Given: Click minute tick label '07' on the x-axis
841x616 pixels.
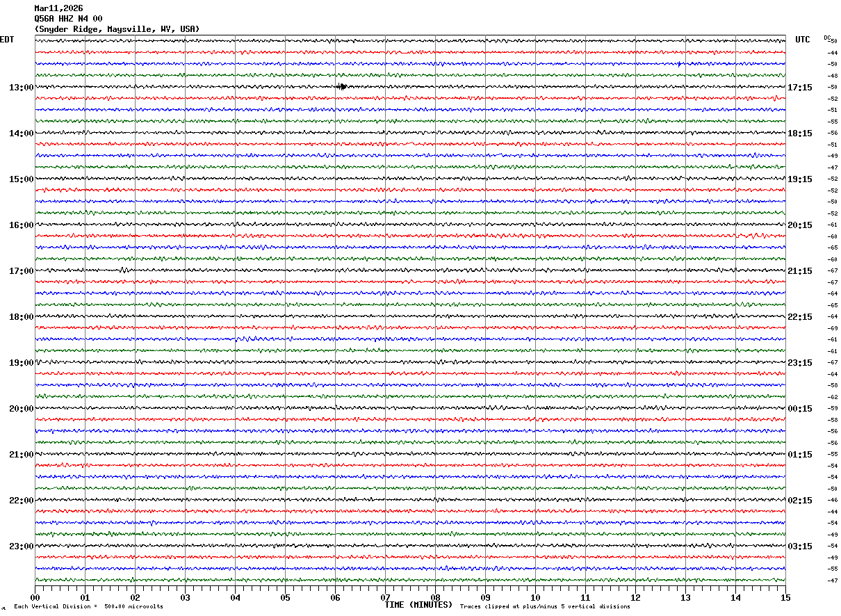Looking at the screenshot, I should pyautogui.click(x=385, y=597).
